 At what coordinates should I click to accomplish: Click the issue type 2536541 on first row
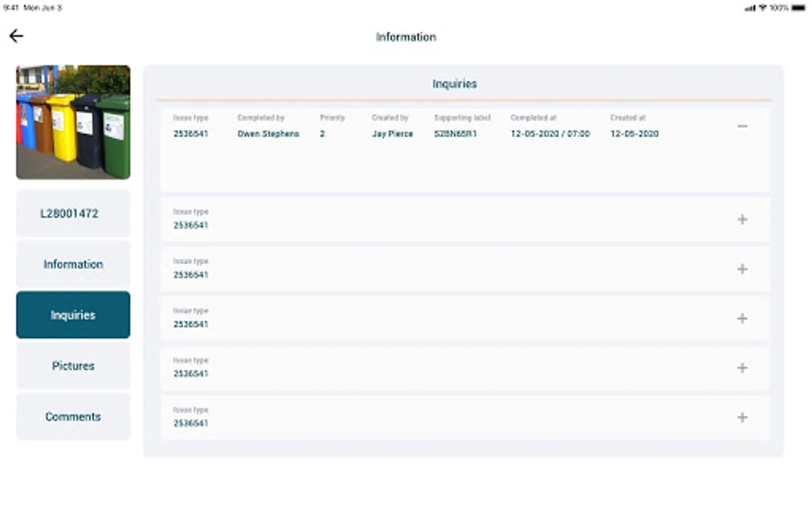point(191,134)
